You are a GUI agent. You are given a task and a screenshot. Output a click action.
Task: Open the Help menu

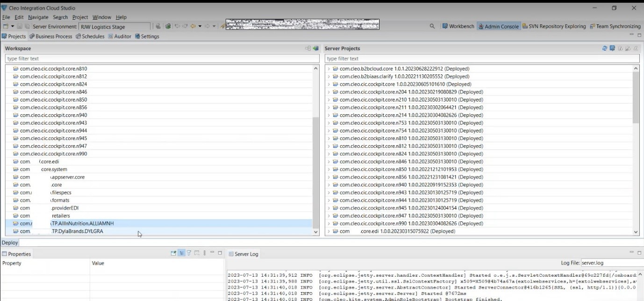coord(121,17)
